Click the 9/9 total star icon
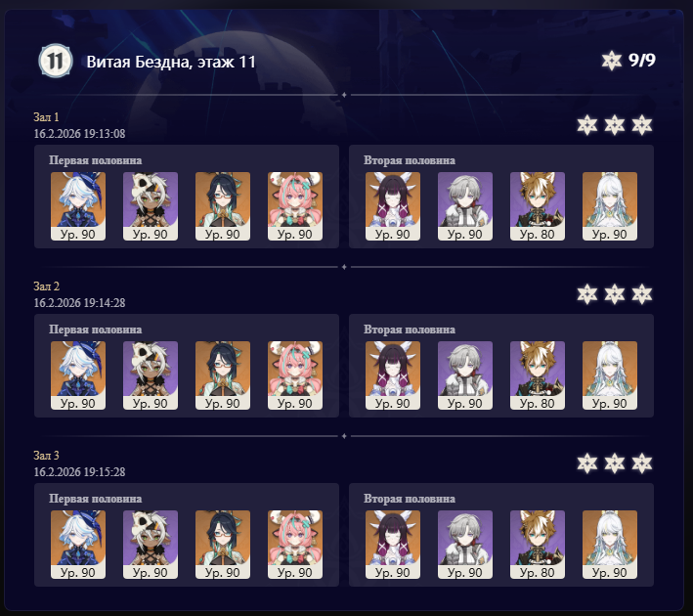The height and width of the screenshot is (616, 693). point(612,61)
